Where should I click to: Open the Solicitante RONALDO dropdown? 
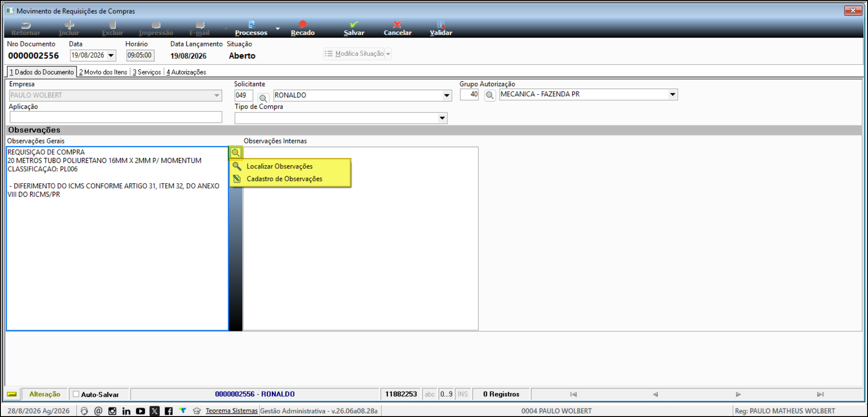446,95
